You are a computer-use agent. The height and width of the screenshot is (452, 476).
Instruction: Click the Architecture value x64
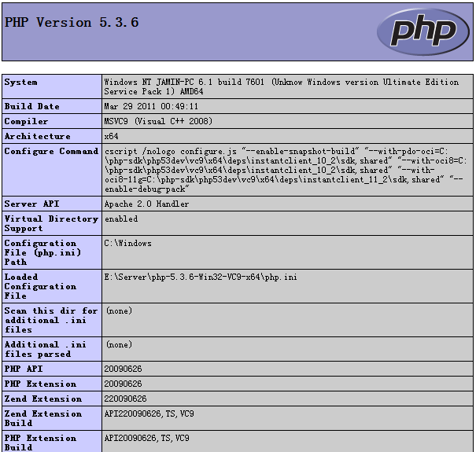[111, 136]
